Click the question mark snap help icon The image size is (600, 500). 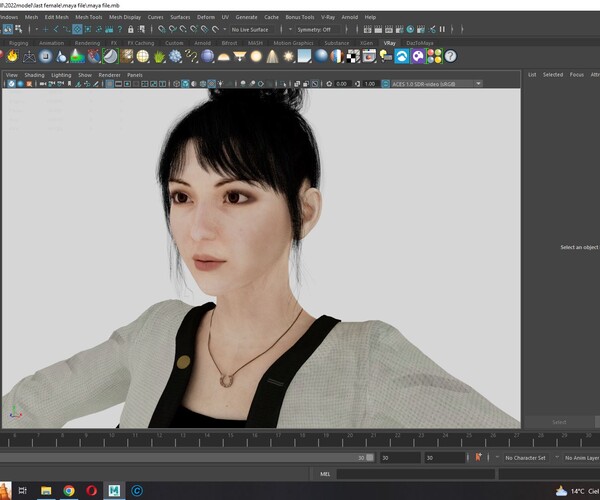(120, 29)
